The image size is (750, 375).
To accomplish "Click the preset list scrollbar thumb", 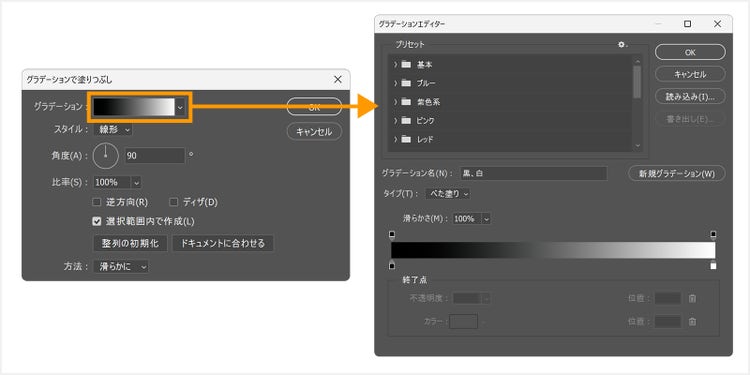I will pos(637,81).
